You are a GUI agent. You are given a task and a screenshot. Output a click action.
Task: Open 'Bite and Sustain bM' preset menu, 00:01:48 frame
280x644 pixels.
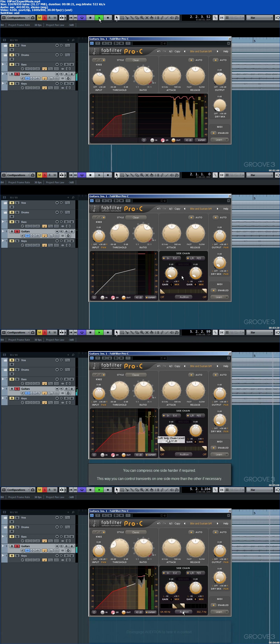click(x=201, y=51)
